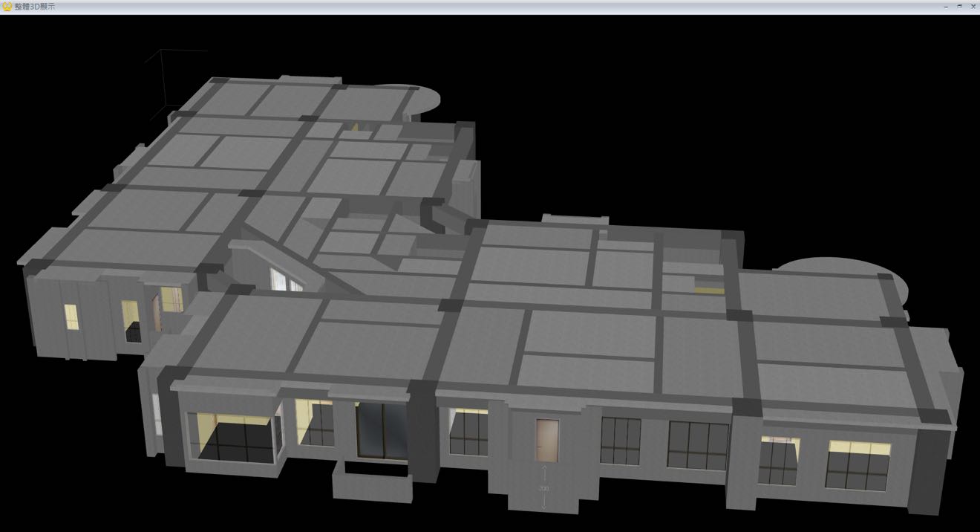
Task: Select the dark sliding glass balcony door
Action: coord(381,431)
